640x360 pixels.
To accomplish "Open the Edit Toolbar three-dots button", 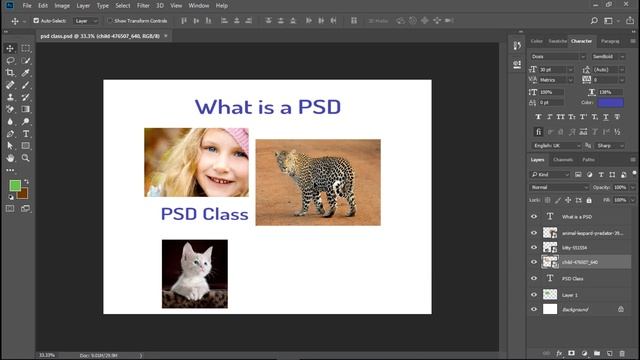I will (x=10, y=170).
